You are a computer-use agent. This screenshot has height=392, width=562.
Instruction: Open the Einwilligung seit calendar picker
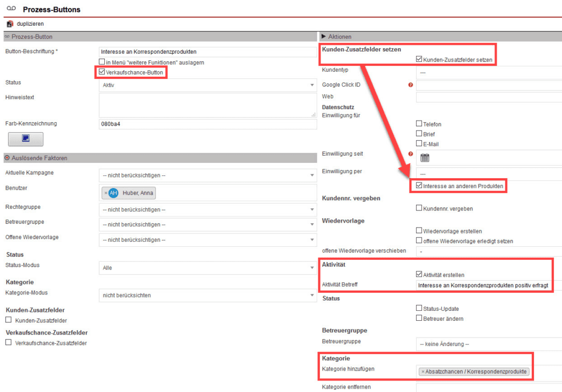coord(425,157)
